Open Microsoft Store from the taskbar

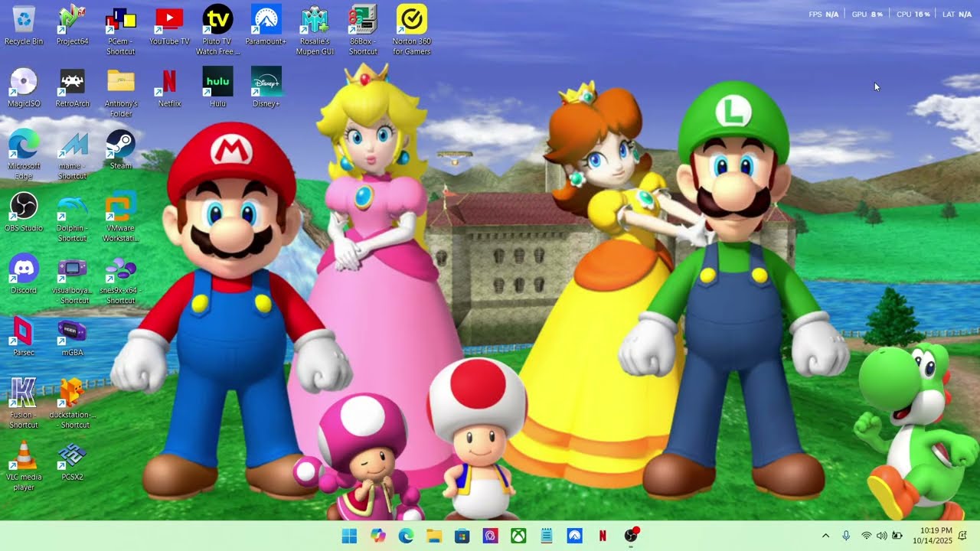pyautogui.click(x=462, y=536)
